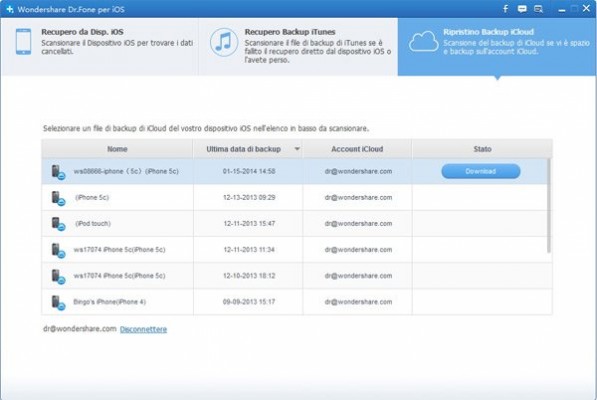Switch to the Ripristino Backup iCloud tab
Viewport: 597px width, 400px height.
pos(497,46)
